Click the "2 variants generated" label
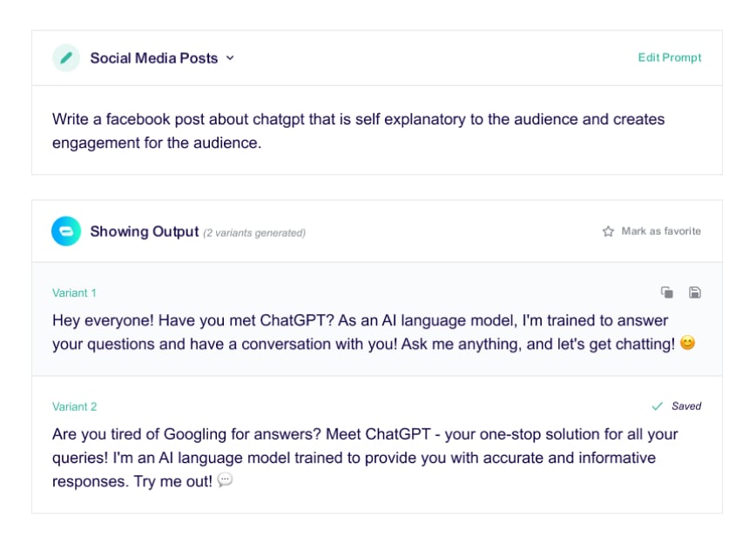 click(254, 233)
